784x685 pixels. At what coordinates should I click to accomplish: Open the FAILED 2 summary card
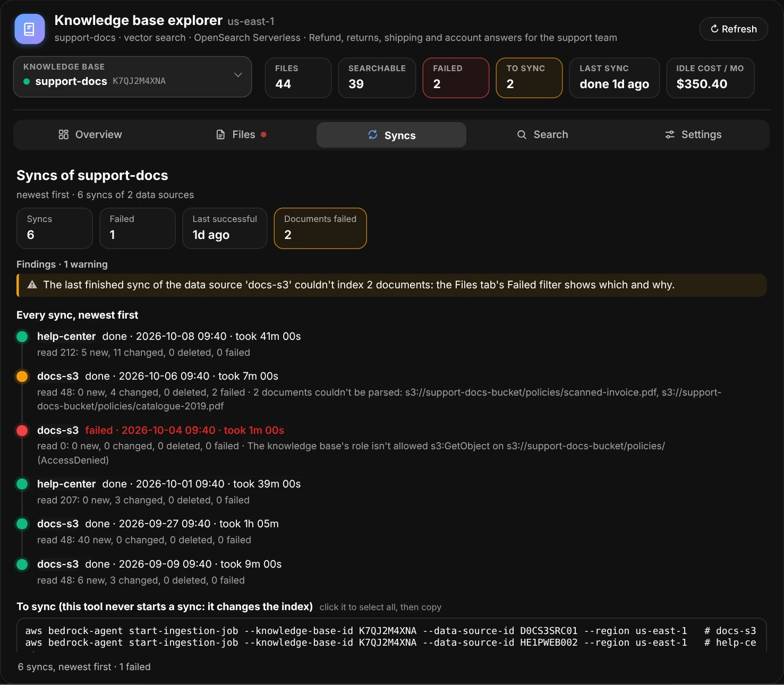tap(456, 78)
